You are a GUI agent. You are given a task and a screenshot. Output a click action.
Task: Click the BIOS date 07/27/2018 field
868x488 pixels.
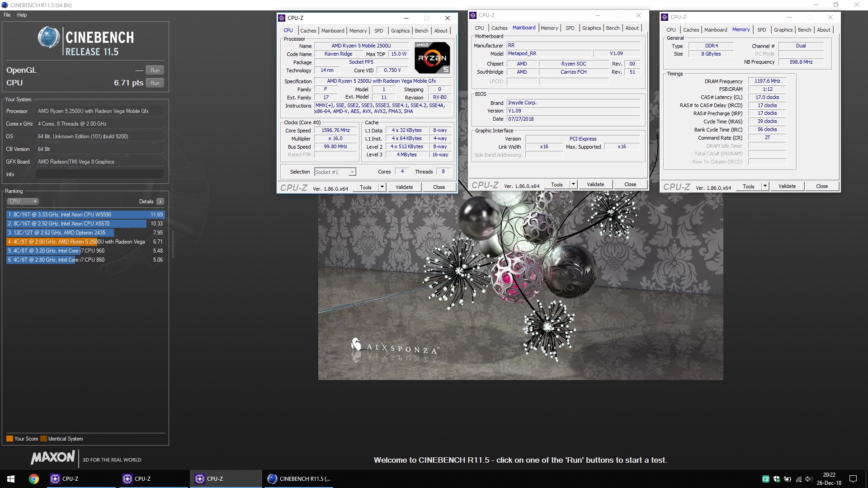pyautogui.click(x=573, y=119)
